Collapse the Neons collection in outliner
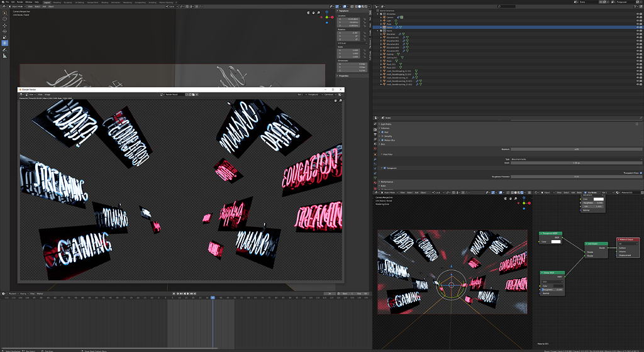644x352 pixels. tap(378, 31)
